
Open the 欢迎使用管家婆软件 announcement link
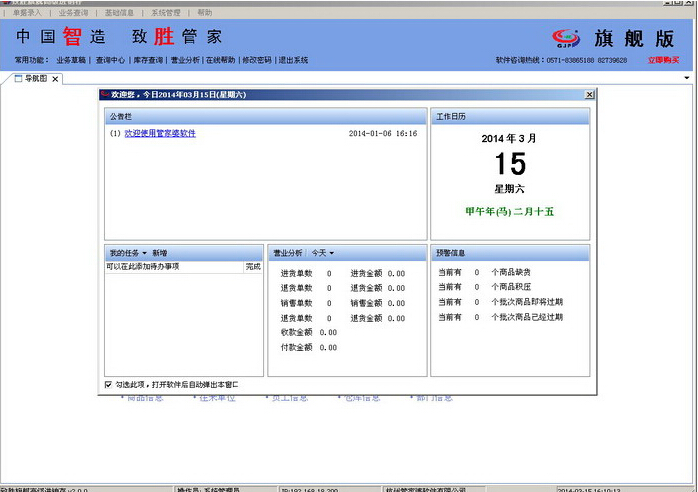click(159, 133)
